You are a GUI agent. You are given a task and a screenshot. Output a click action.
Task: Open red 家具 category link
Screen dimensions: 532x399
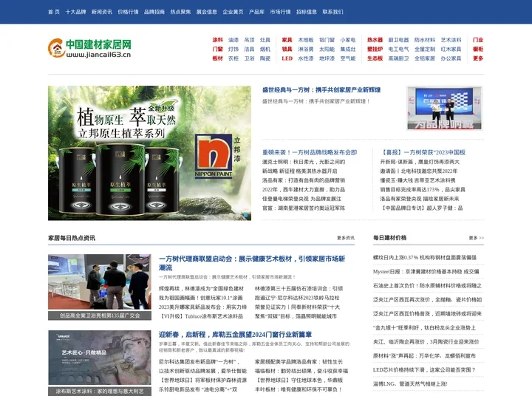click(287, 40)
